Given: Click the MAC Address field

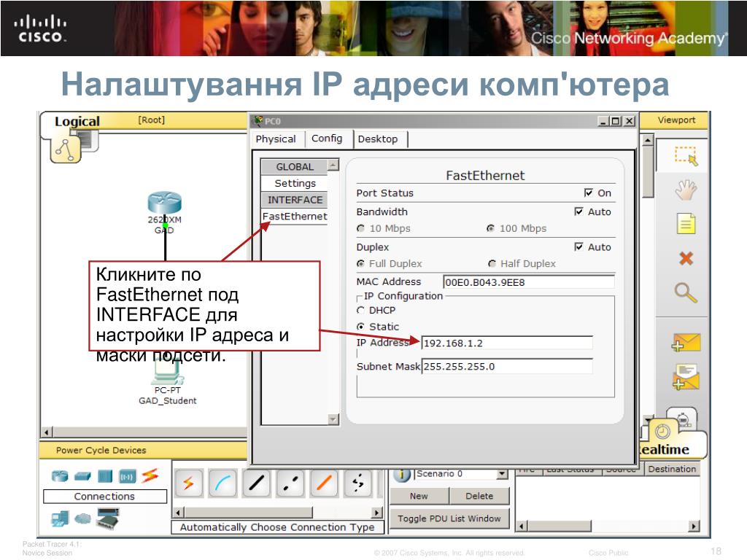Looking at the screenshot, I should pyautogui.click(x=528, y=282).
